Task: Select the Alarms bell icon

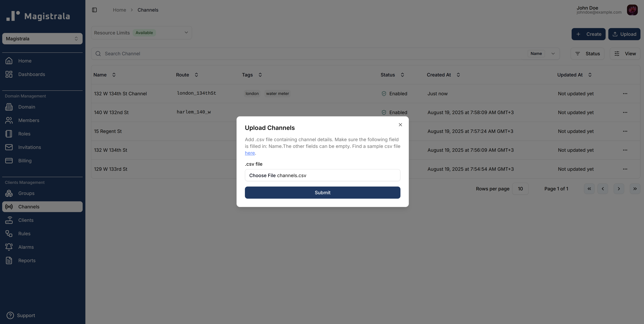Action: tap(9, 247)
